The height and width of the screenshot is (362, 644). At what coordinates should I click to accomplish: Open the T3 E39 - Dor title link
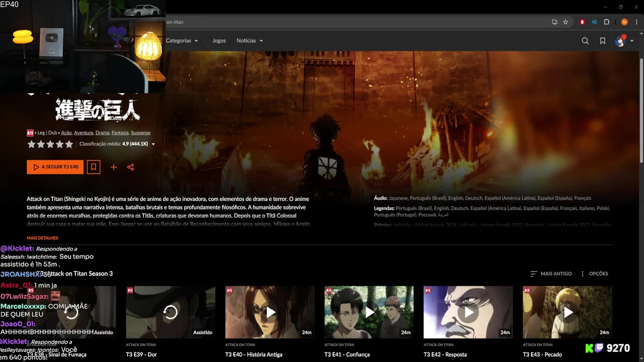[x=141, y=354]
